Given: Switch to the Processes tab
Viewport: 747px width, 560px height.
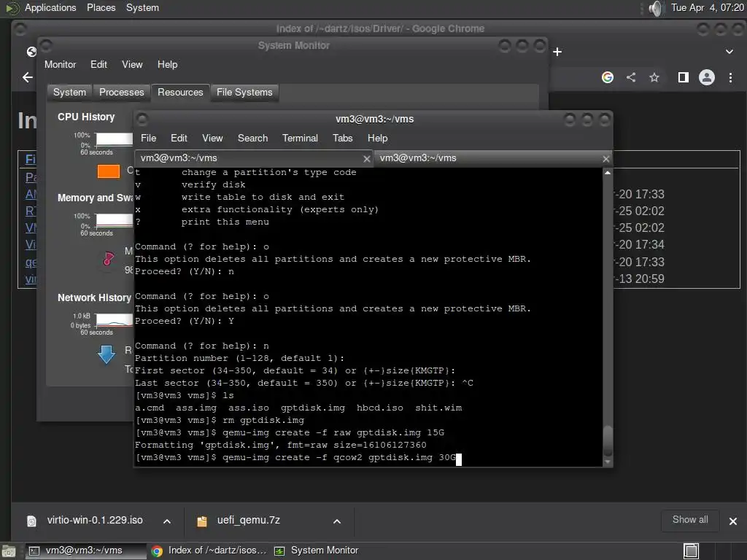Looking at the screenshot, I should pyautogui.click(x=122, y=93).
